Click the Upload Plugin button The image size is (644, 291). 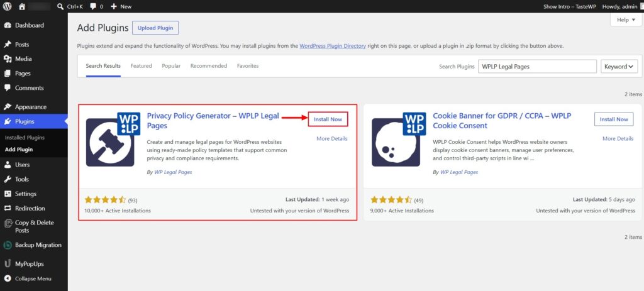155,28
